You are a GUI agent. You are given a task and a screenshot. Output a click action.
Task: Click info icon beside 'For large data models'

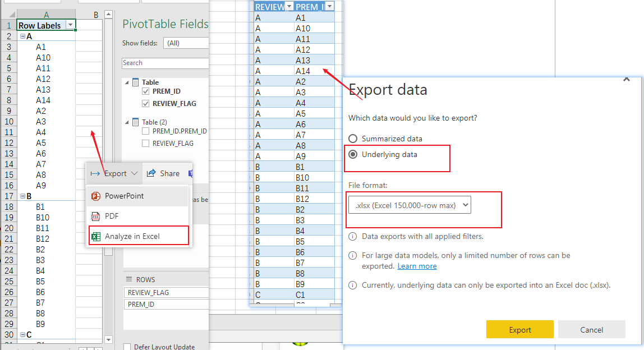352,256
